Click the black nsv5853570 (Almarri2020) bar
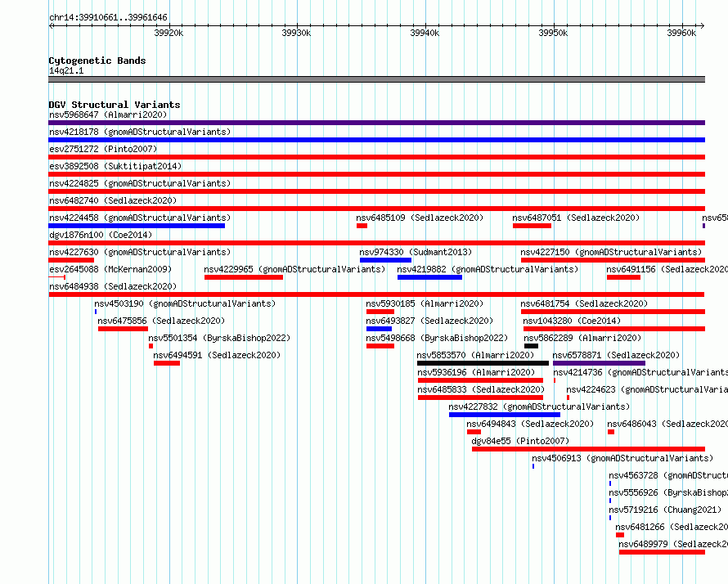Viewport: 728px width, 584px height. point(483,363)
